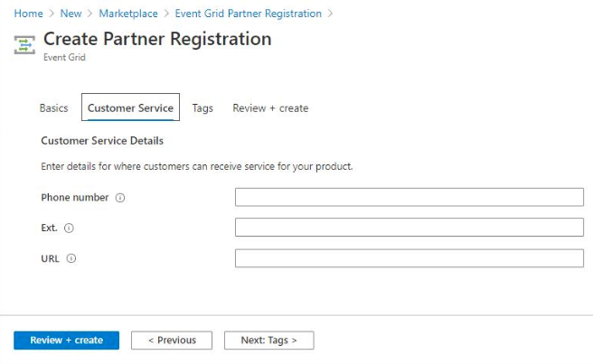The height and width of the screenshot is (364, 593).
Task: Switch to the Basics tab
Action: [x=53, y=108]
